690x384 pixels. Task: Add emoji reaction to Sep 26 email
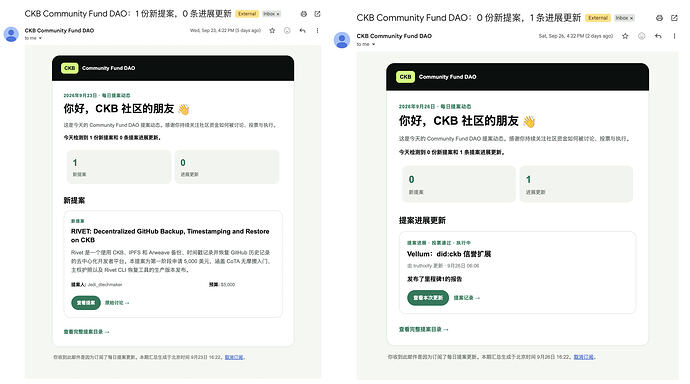pos(642,36)
